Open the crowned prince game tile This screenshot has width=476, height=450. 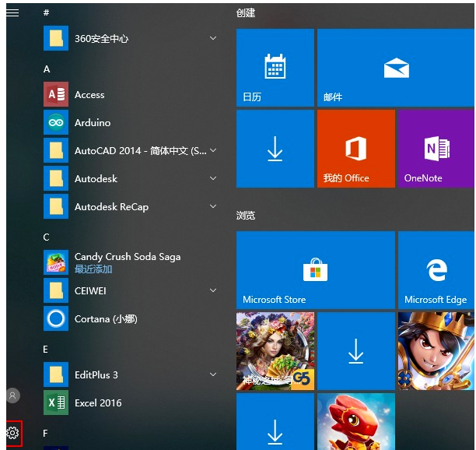point(436,351)
